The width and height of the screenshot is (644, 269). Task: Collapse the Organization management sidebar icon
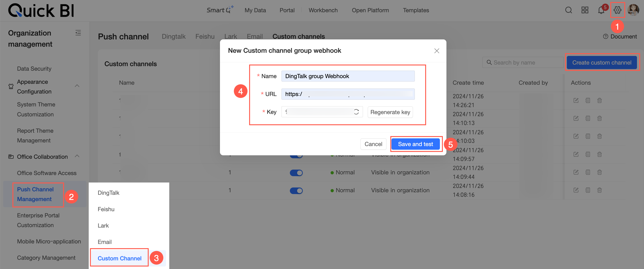[x=78, y=33]
